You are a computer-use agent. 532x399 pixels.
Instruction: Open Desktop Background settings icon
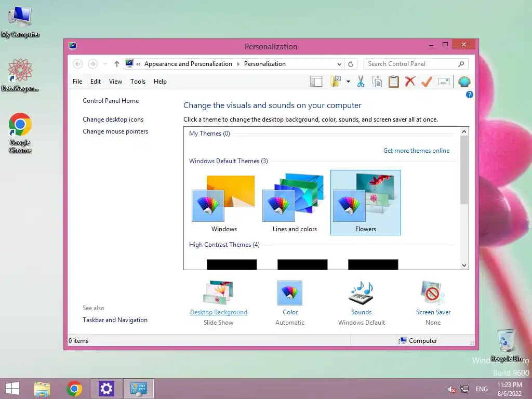[x=219, y=292]
